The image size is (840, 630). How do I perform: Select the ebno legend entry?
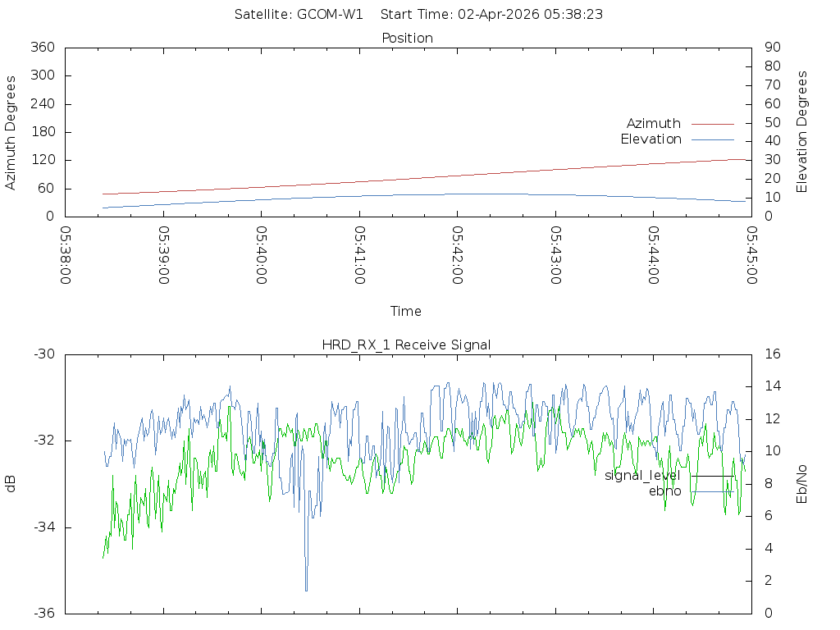664,491
